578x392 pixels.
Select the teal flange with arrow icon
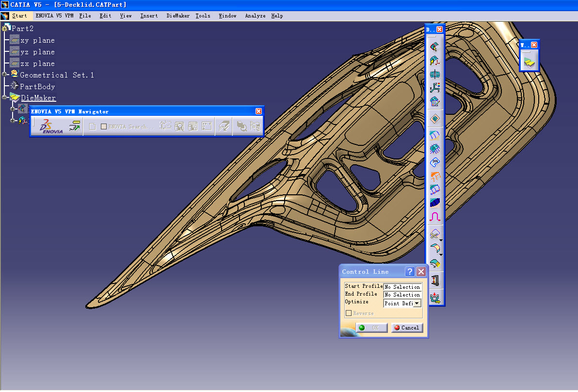[435, 263]
